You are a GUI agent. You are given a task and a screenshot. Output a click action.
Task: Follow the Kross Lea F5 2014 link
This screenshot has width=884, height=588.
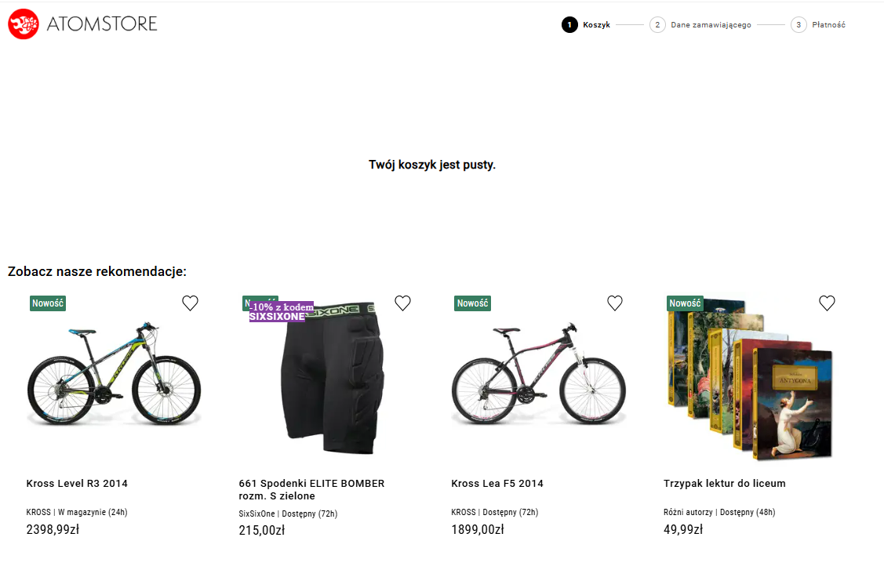coord(497,484)
